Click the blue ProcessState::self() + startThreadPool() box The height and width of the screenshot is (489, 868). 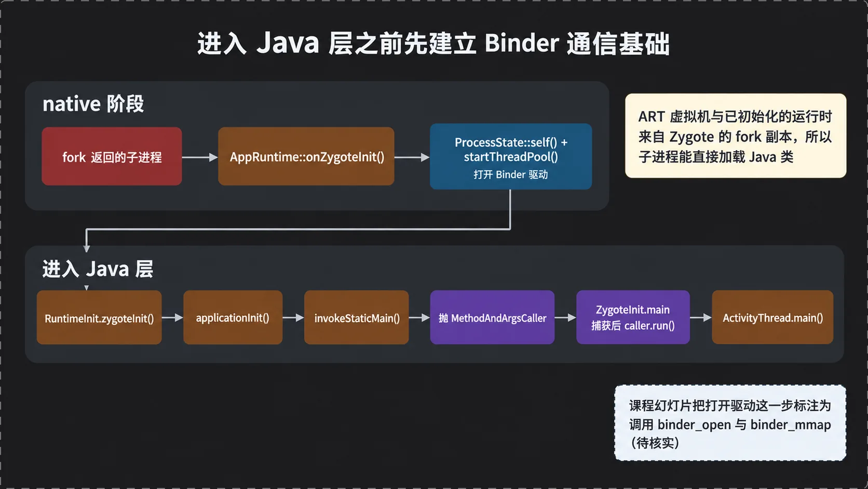511,156
